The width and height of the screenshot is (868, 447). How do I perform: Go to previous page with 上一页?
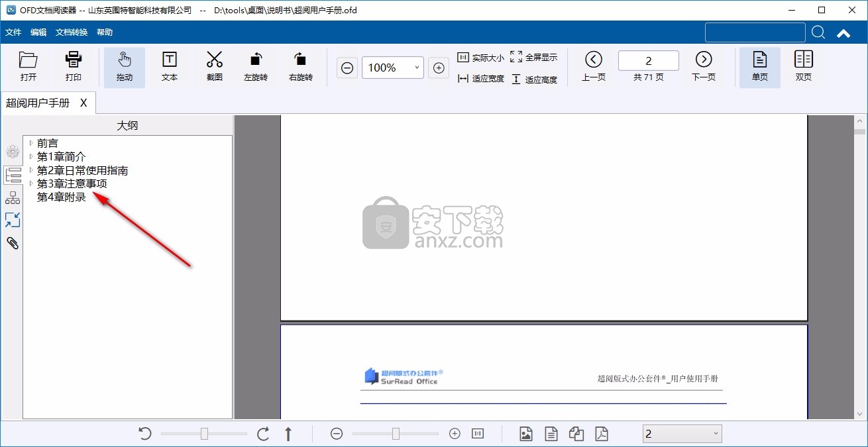(594, 66)
